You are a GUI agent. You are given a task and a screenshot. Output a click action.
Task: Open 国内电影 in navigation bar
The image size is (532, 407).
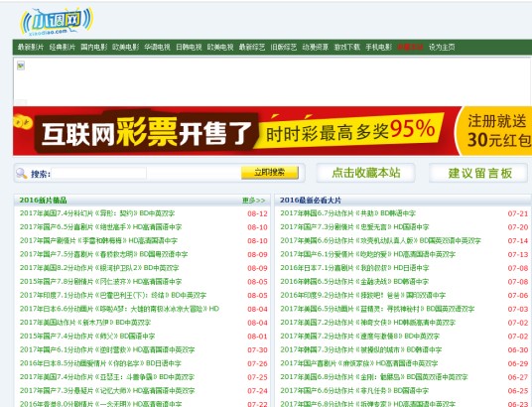[94, 48]
